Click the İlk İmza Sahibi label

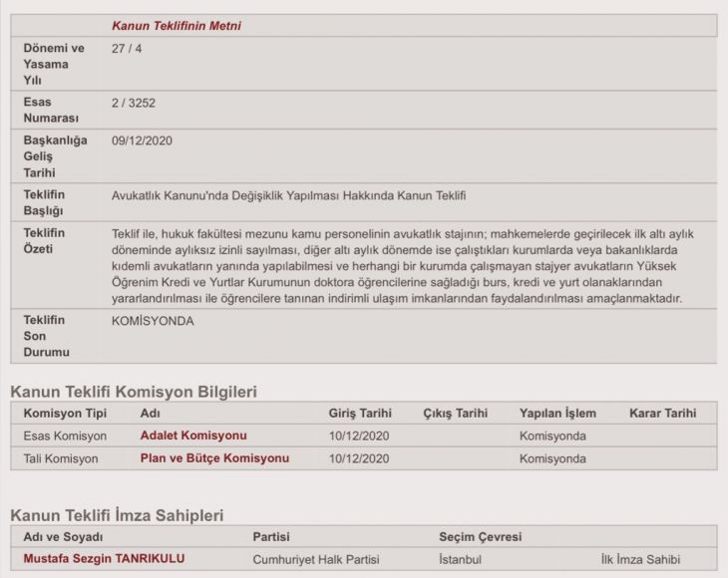(x=645, y=559)
